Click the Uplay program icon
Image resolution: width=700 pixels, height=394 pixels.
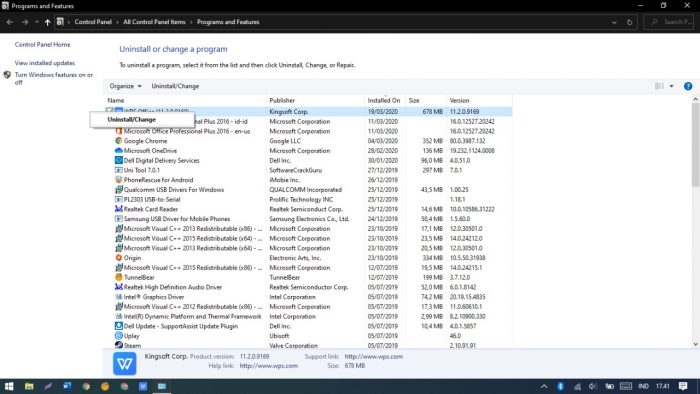(x=118, y=336)
